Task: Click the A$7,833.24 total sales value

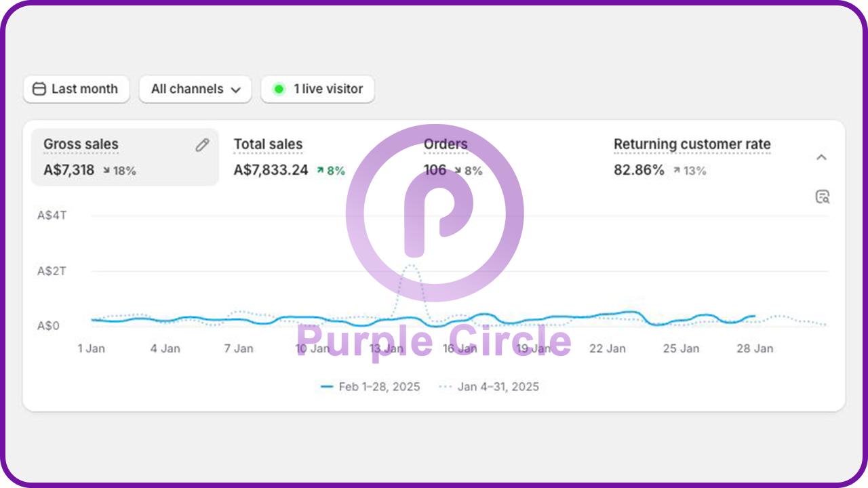Action: (271, 170)
